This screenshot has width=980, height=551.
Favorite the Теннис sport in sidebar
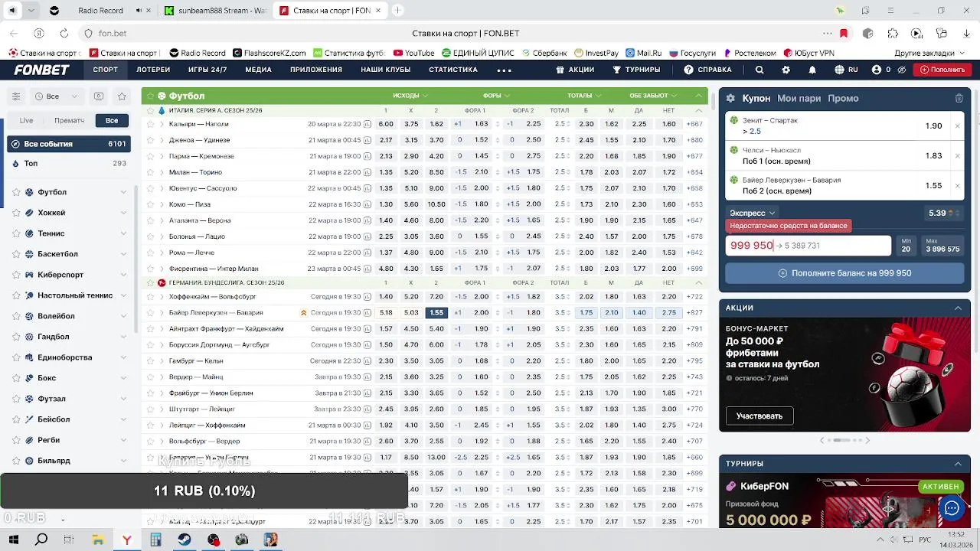(x=17, y=233)
